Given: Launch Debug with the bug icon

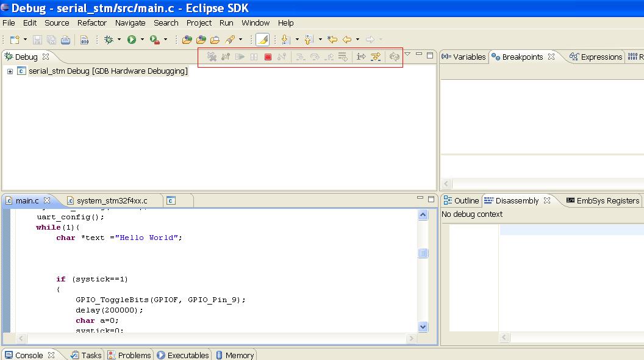Looking at the screenshot, I should [109, 40].
